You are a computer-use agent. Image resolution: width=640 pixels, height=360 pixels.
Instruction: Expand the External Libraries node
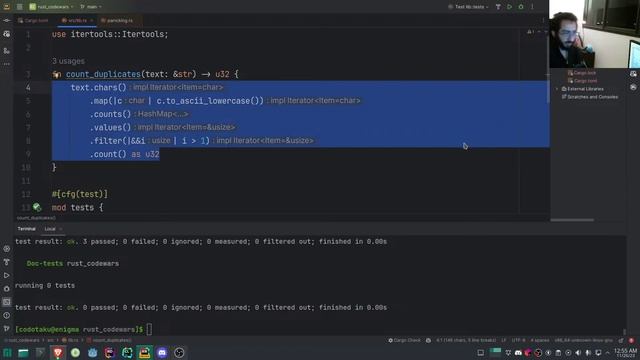pos(557,89)
